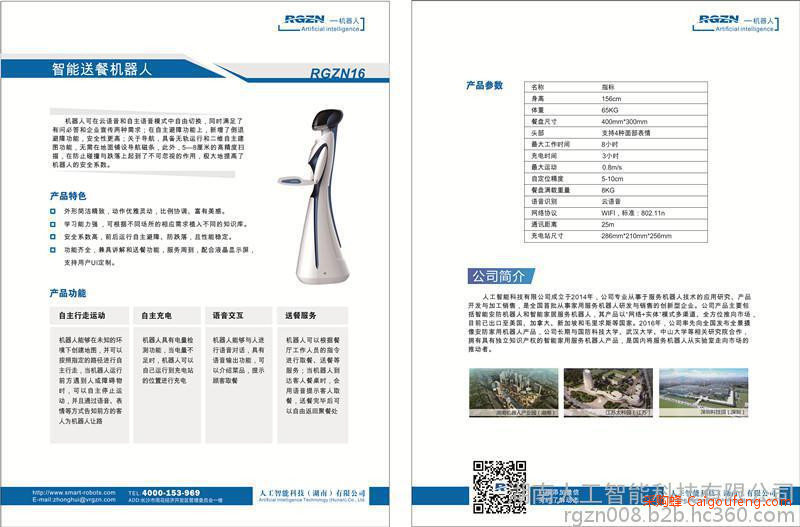
Task: Click the 286mm*210mm*256mm value
Action: click(636, 236)
